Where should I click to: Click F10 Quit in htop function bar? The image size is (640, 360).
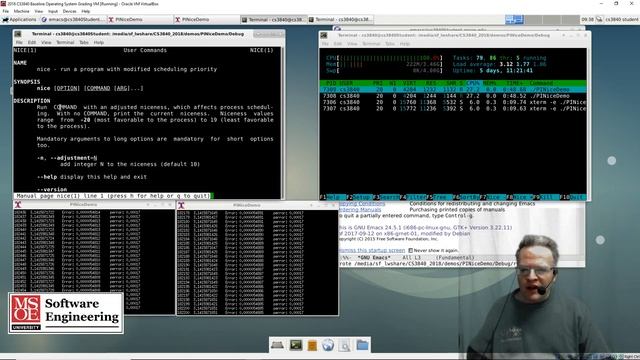point(572,197)
